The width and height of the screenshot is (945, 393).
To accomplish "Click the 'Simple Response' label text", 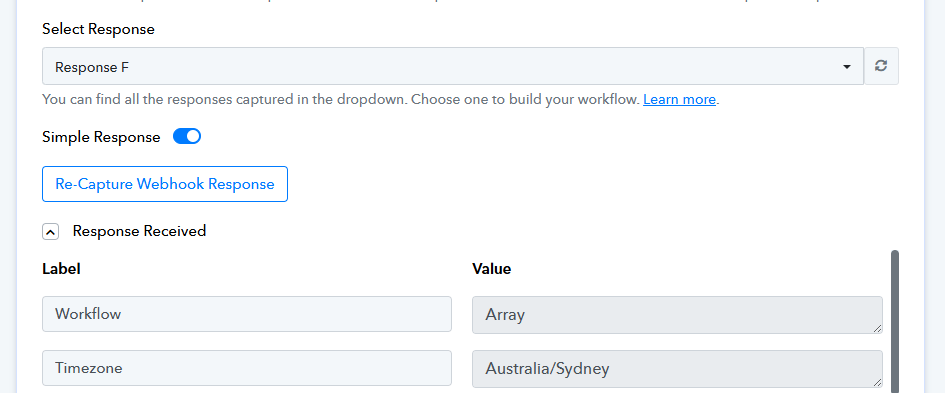I will click(101, 137).
